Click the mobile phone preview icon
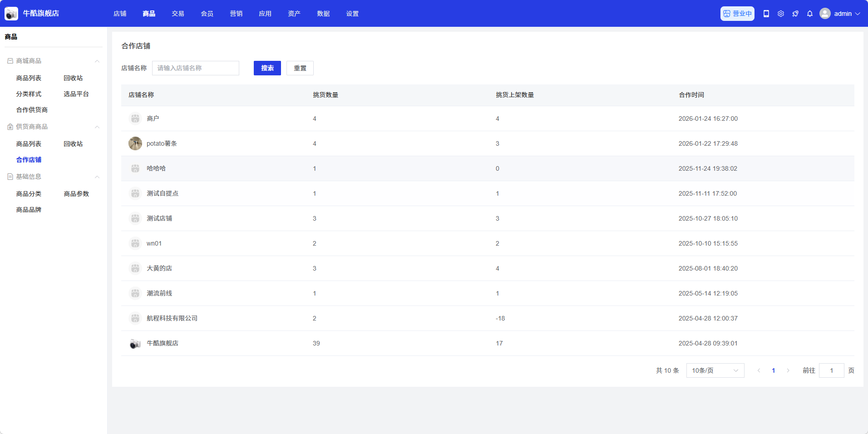This screenshot has height=434, width=868. pyautogui.click(x=766, y=14)
